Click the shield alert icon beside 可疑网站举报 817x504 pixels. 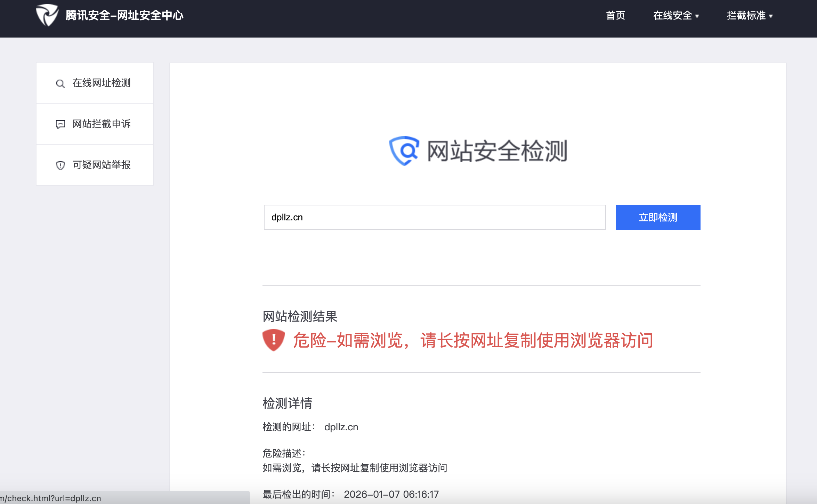[60, 165]
